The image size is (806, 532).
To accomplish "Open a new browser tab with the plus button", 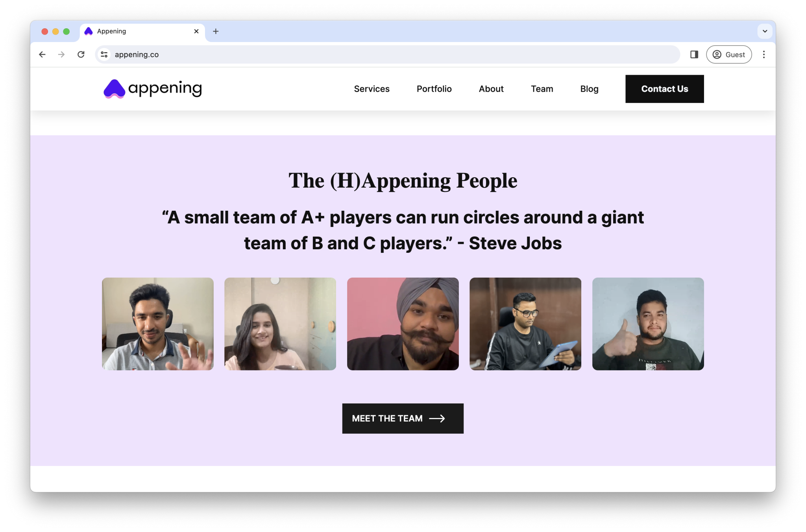I will tap(216, 31).
